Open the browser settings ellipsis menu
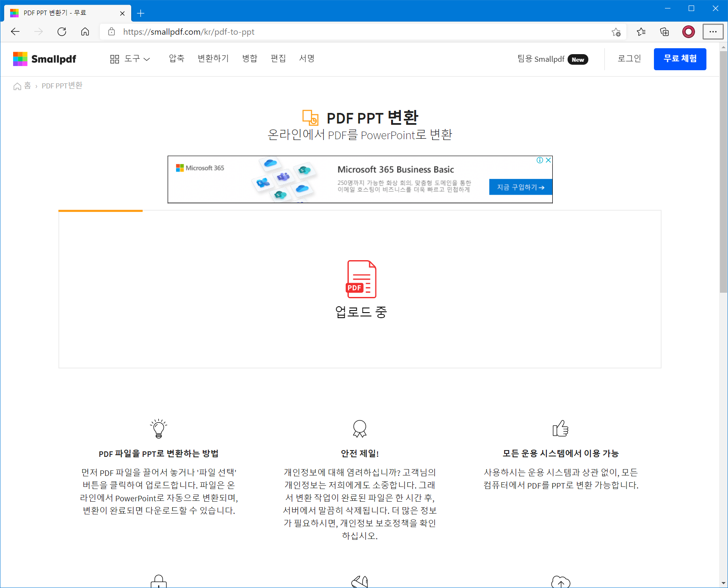Image resolution: width=728 pixels, height=588 pixels. (713, 32)
